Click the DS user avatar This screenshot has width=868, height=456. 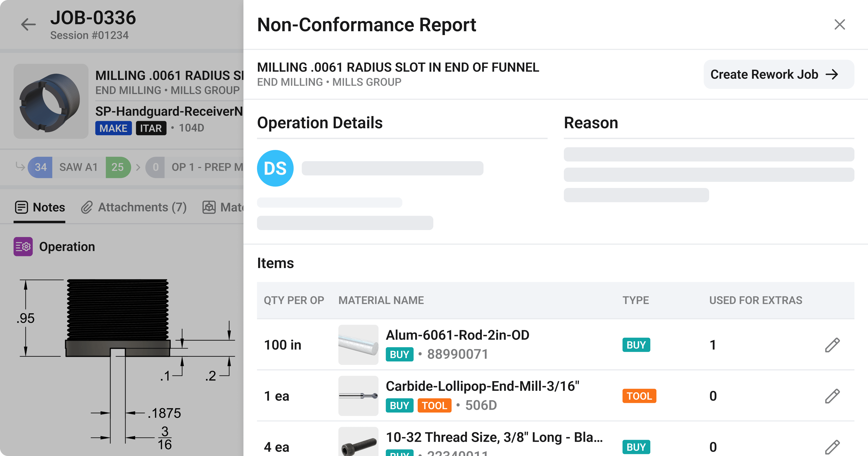click(x=275, y=168)
